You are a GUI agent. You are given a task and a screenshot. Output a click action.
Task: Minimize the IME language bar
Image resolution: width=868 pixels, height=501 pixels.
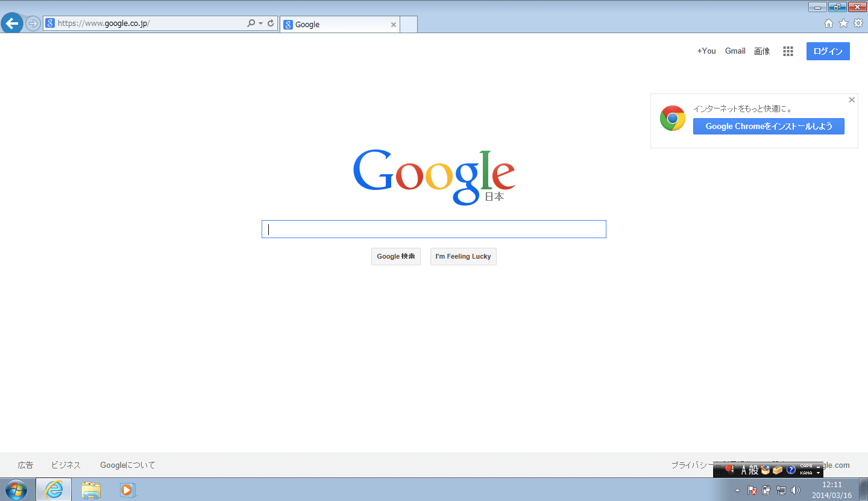pos(818,467)
